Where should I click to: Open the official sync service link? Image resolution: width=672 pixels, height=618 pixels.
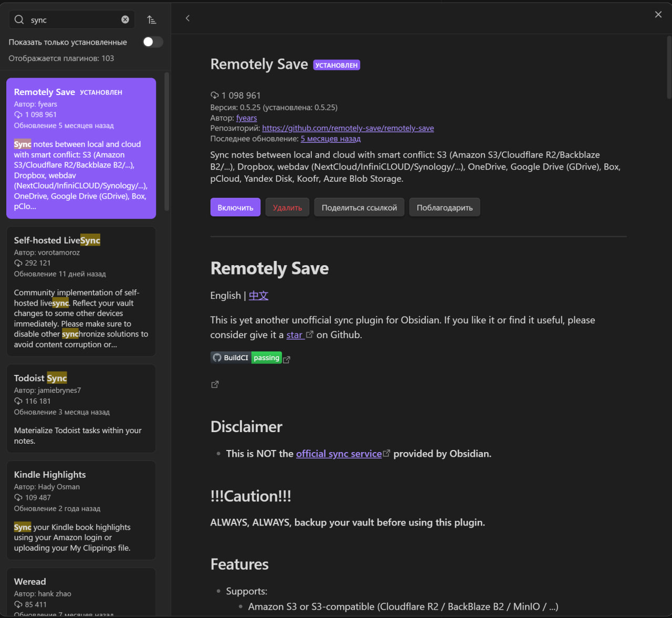coord(339,454)
